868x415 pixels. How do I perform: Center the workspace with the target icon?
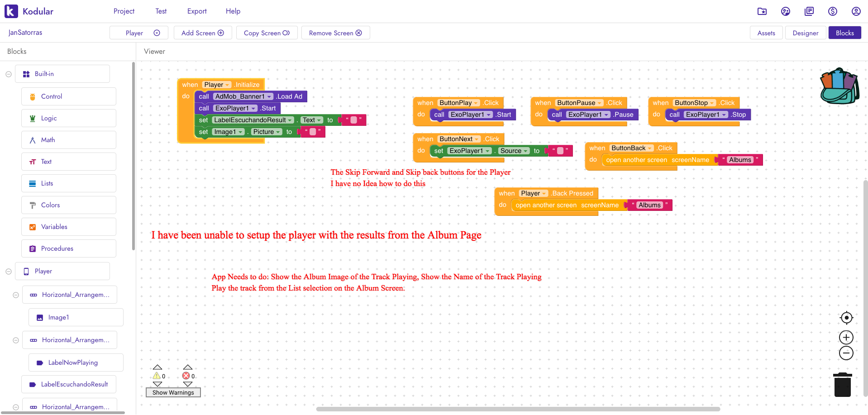pos(846,318)
